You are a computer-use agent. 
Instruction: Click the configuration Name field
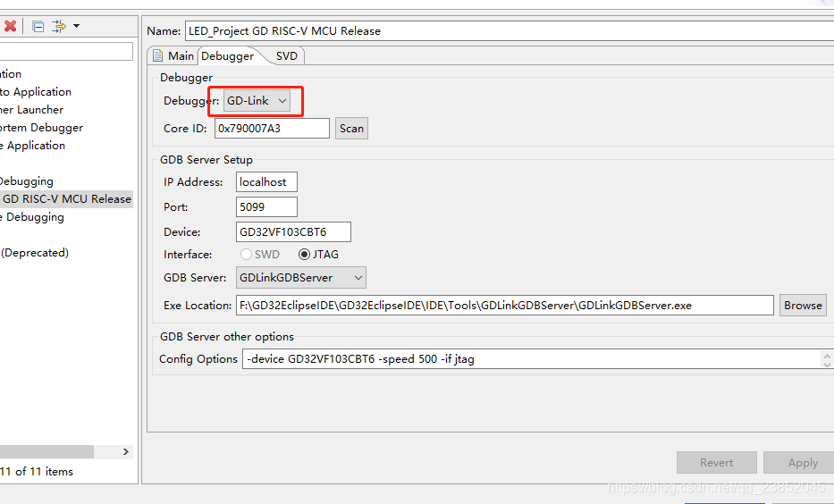[x=510, y=31]
